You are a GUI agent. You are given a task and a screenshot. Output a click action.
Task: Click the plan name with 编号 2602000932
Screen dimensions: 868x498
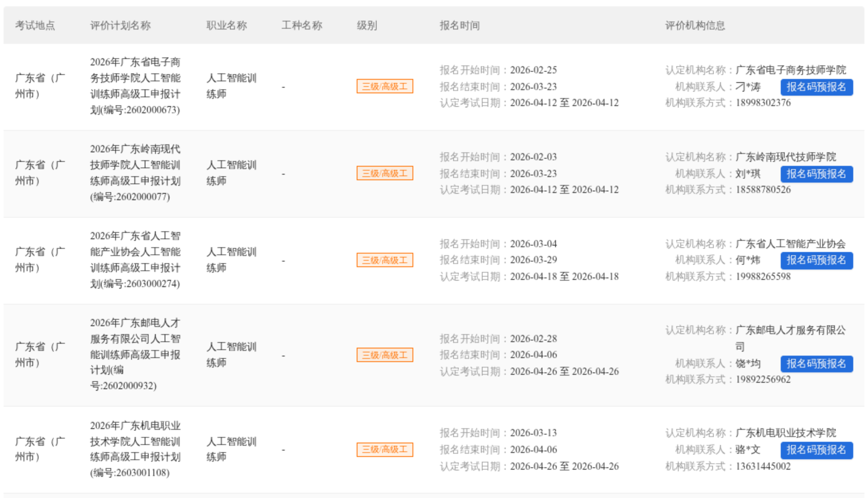(x=135, y=354)
